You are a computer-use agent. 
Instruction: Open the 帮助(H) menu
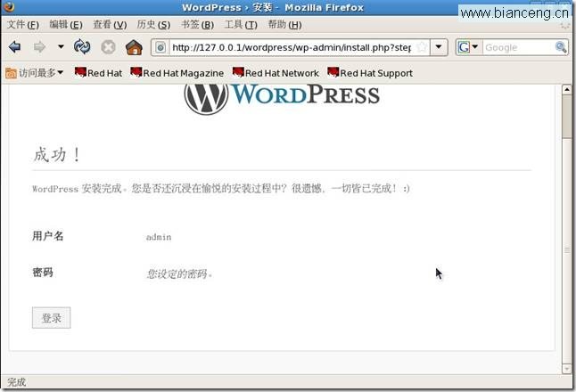(x=284, y=25)
